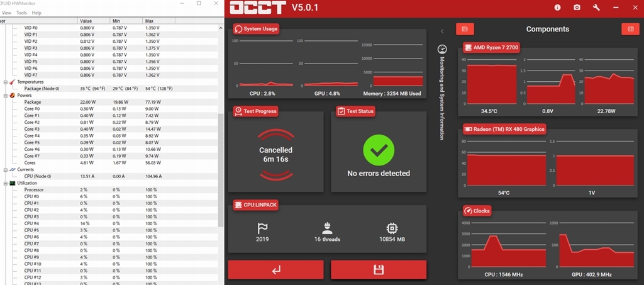The image size is (644, 285).
Task: Select the CPU (Node 0) current row
Action: pyautogui.click(x=109, y=176)
